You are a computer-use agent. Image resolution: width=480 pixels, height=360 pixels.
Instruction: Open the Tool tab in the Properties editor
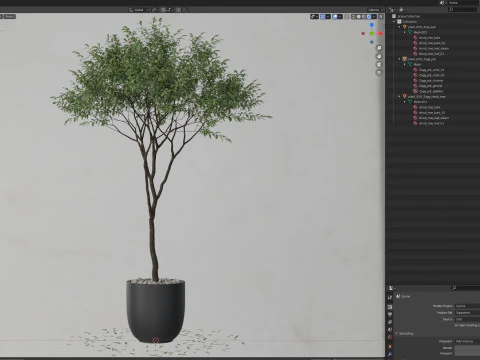pyautogui.click(x=390, y=297)
